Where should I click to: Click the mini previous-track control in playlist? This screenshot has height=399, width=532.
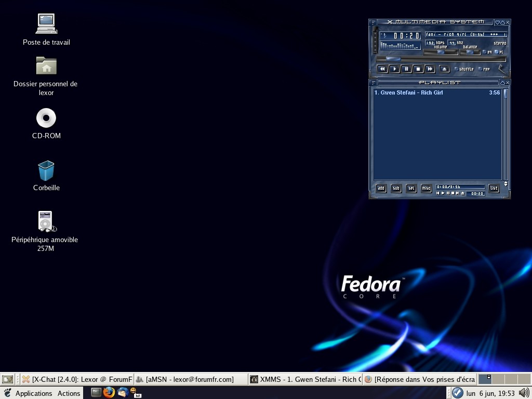437,193
